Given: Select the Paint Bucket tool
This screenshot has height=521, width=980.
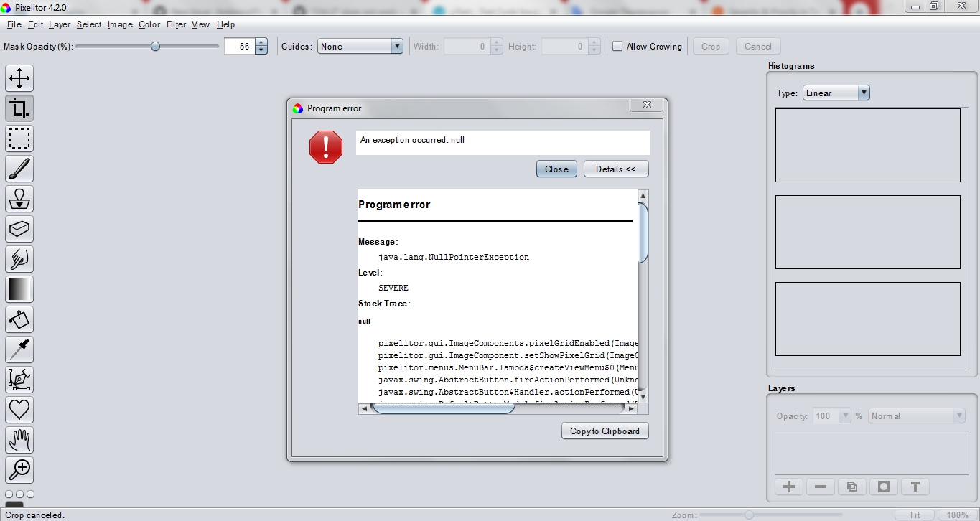Looking at the screenshot, I should click(x=19, y=319).
